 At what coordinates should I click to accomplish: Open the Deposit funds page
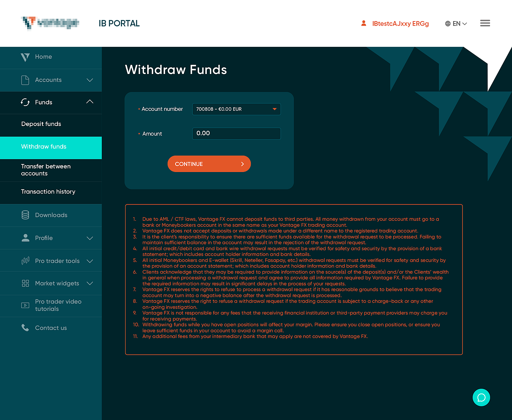(x=51, y=124)
